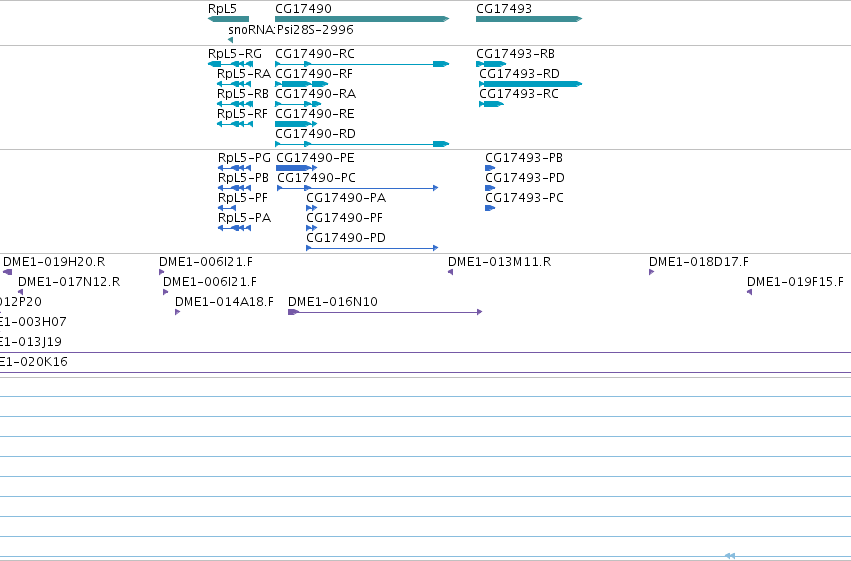Screen dimensions: 851x561
Task: Click protein CG17490-PF
Action: pyautogui.click(x=345, y=218)
